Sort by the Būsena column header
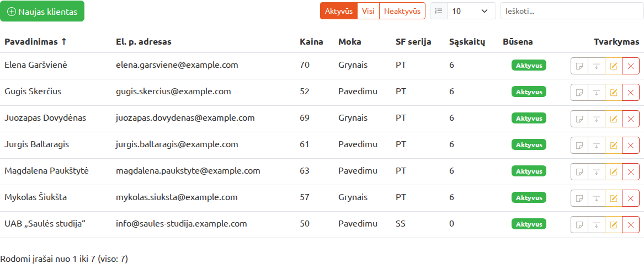This screenshot has width=644, height=269. point(518,42)
